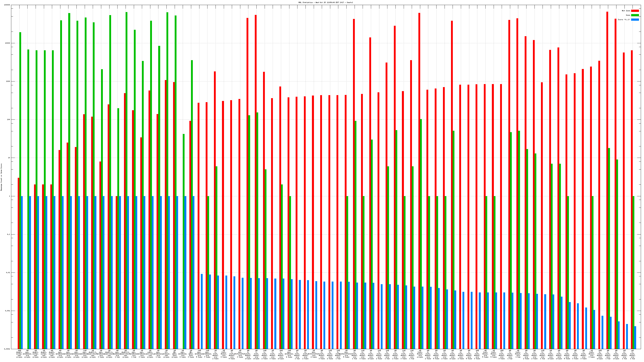Click the 10000 y-axis tick label
The image size is (644, 362).
pos(7,43)
